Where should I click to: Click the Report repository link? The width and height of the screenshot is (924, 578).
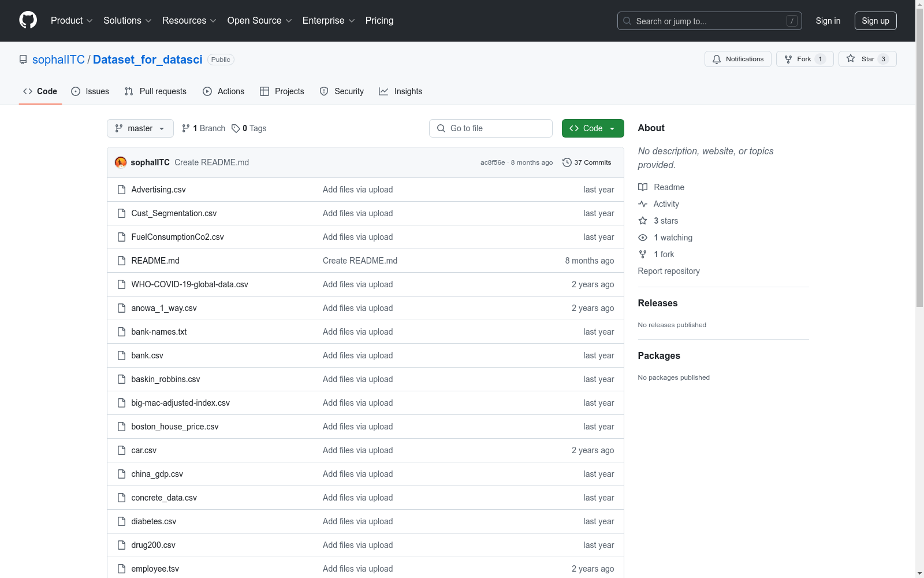click(669, 271)
